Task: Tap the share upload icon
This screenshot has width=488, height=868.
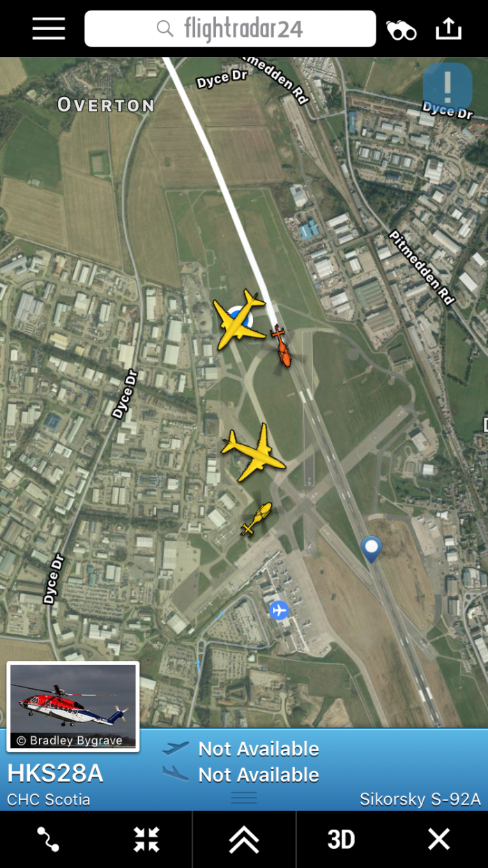Action: click(448, 29)
